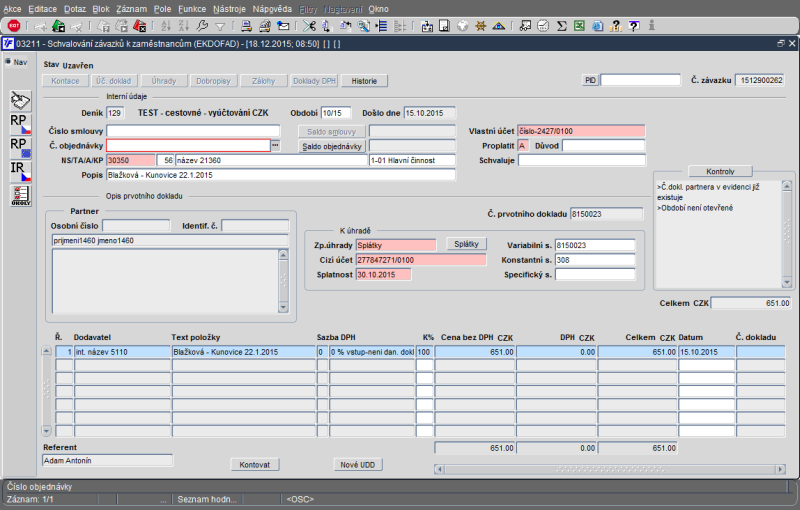Select the row 1 marker checkbox in items table
The image size is (800, 510).
tap(64, 352)
